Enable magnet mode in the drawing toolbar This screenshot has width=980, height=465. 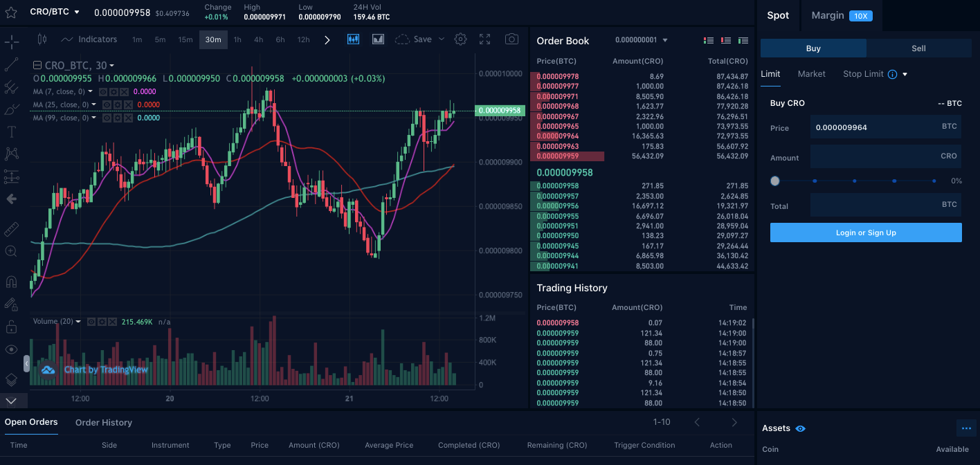11,282
